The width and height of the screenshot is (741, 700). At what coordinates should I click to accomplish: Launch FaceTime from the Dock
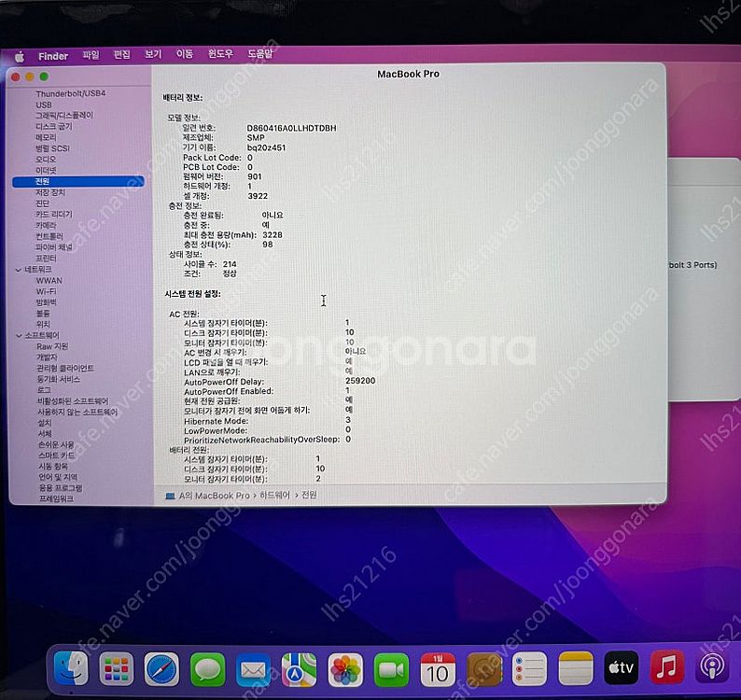(391, 670)
